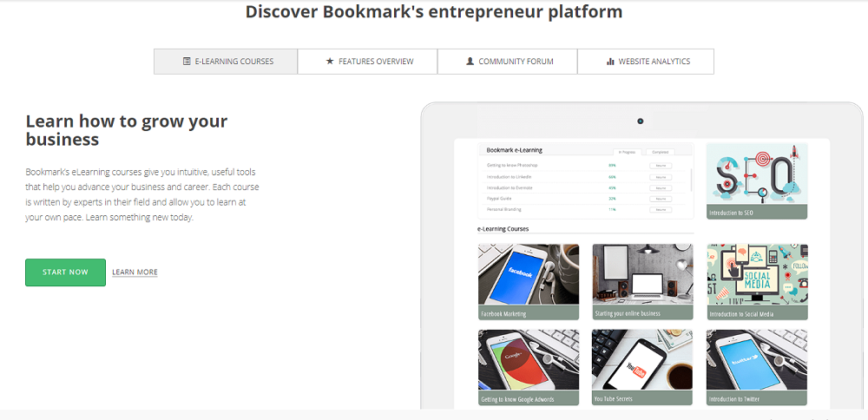Click Resume for Getting to know Photoshop
868x420 pixels.
[x=661, y=166]
